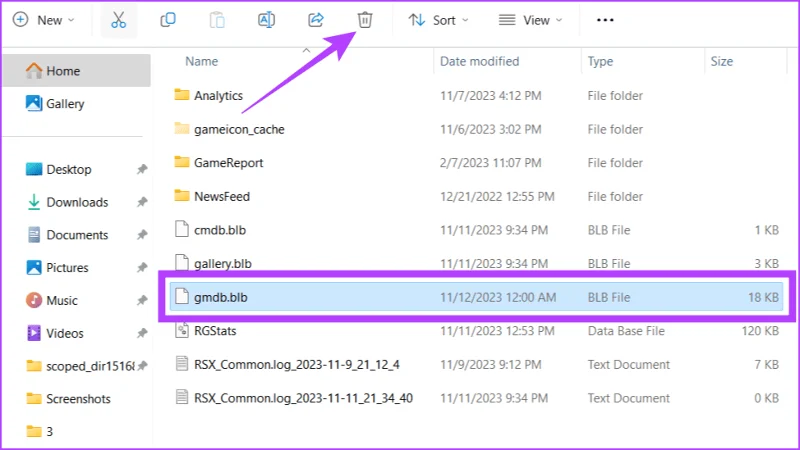Click the Rename icon
The image size is (800, 450).
[266, 20]
